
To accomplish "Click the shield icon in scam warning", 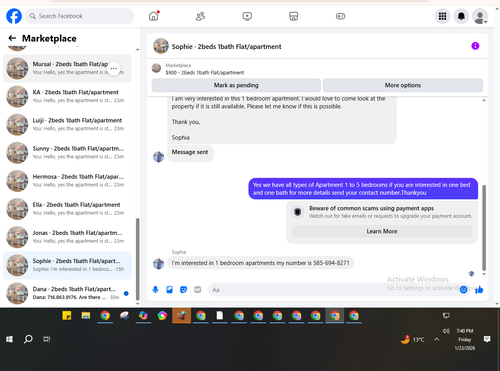I will 298,212.
